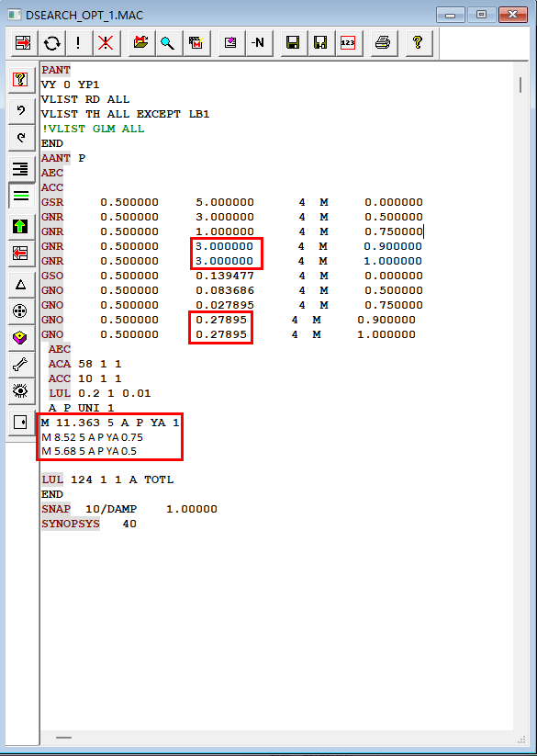The image size is (537, 756).
Task: Click the value 0.139477
Action: [225, 276]
